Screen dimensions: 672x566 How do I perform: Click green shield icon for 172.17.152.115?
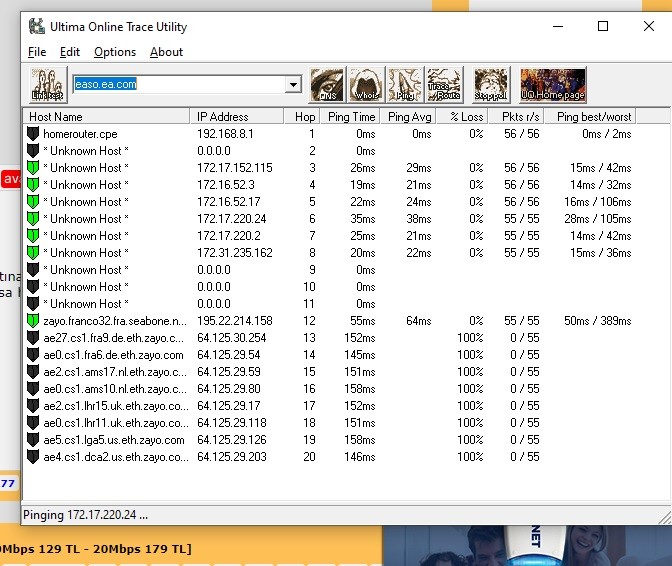pyautogui.click(x=33, y=168)
